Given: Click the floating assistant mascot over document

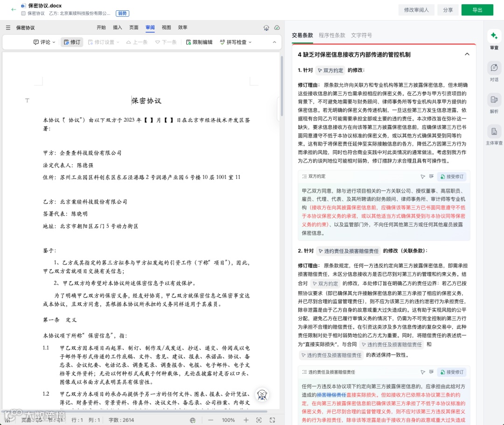Looking at the screenshot, I should [262, 395].
